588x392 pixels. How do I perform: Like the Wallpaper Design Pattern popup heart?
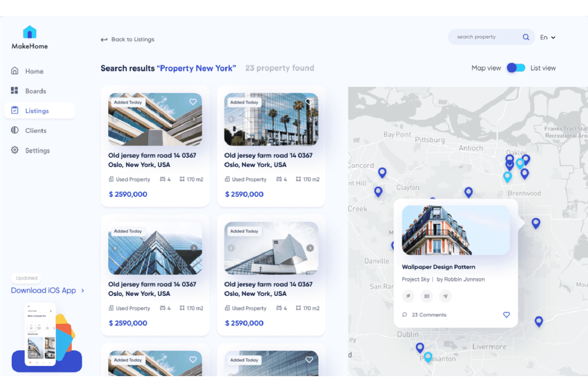506,315
